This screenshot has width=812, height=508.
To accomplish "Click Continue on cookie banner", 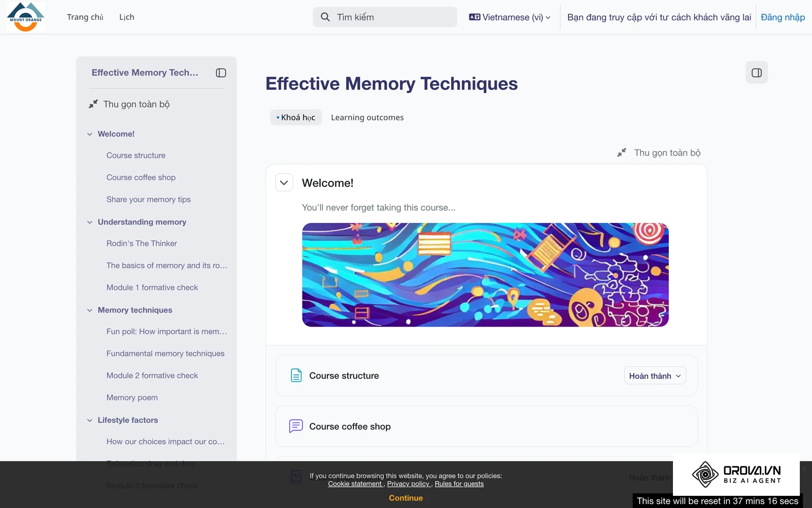I will click(406, 498).
